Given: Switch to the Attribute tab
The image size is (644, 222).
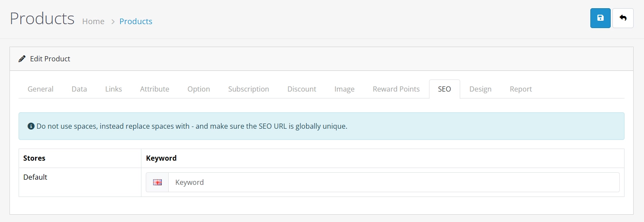Looking at the screenshot, I should pyautogui.click(x=155, y=89).
